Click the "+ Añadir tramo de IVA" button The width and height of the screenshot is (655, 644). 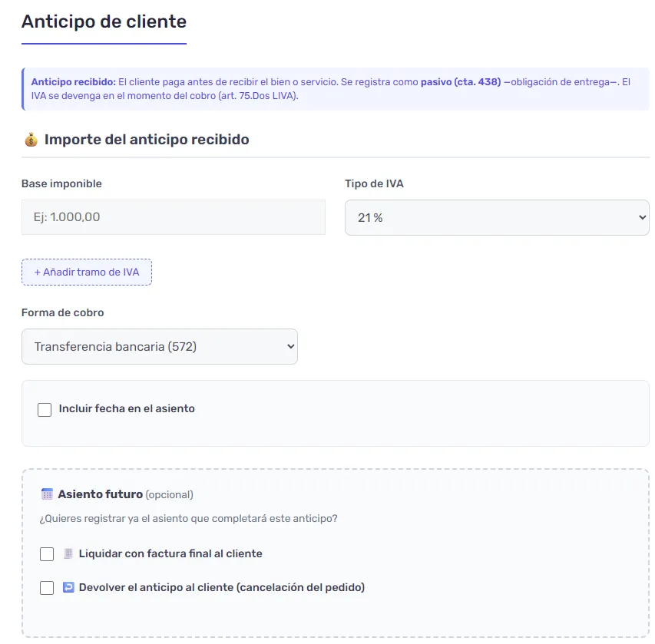[x=86, y=272]
